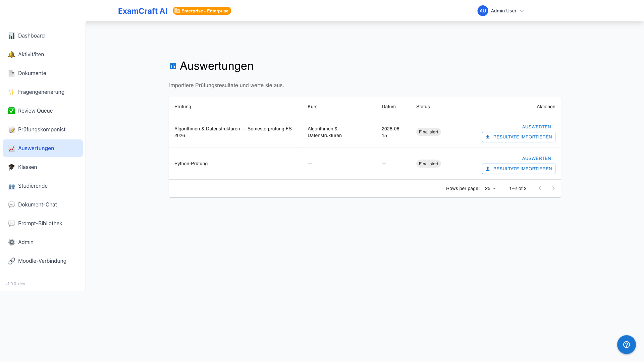644x362 pixels.
Task: Click the 1–2 of 2 pagination text
Action: coord(518,188)
